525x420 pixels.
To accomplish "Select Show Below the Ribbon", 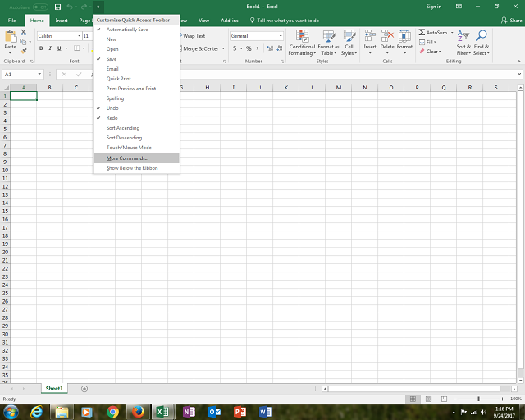I will coord(136,168).
